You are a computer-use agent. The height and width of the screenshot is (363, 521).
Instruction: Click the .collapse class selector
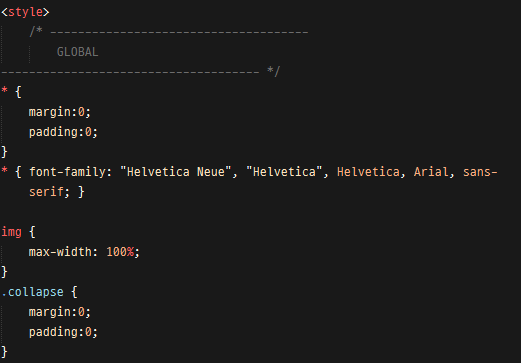point(32,292)
